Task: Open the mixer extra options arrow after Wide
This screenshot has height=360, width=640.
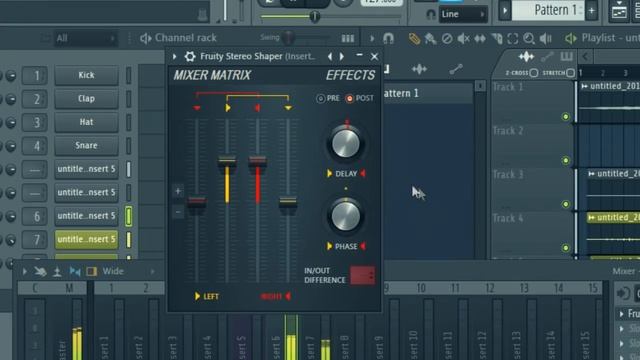Action: click(153, 271)
